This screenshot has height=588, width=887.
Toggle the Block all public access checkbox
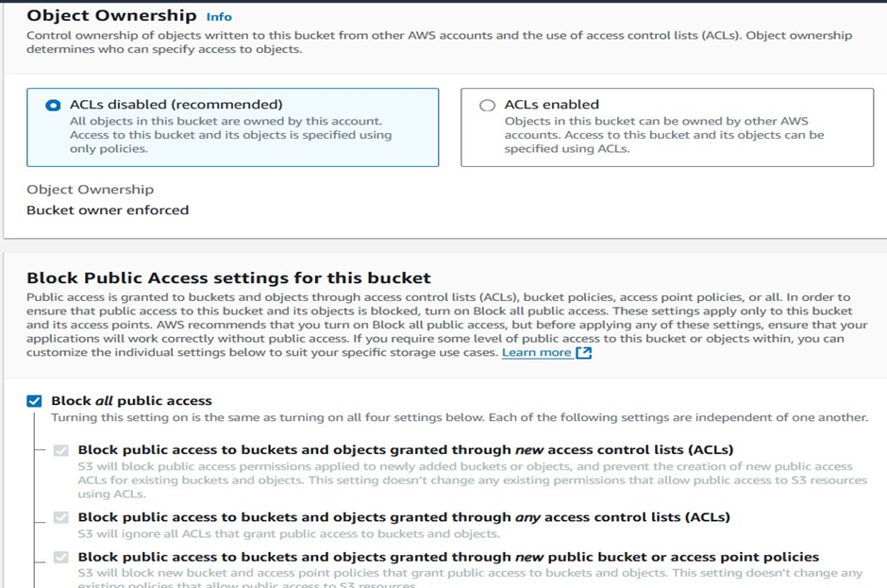(35, 401)
